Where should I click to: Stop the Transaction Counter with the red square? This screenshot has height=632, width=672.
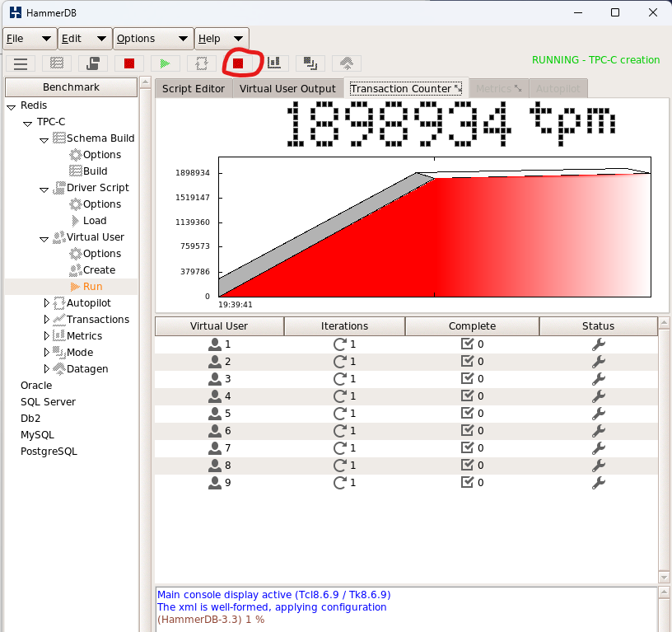point(238,63)
